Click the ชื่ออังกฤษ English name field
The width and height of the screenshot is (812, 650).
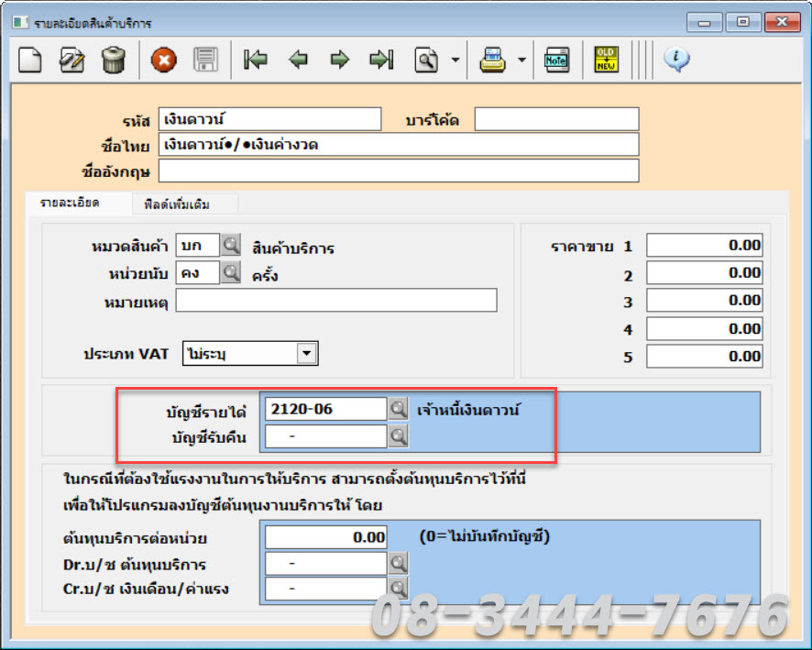point(399,171)
